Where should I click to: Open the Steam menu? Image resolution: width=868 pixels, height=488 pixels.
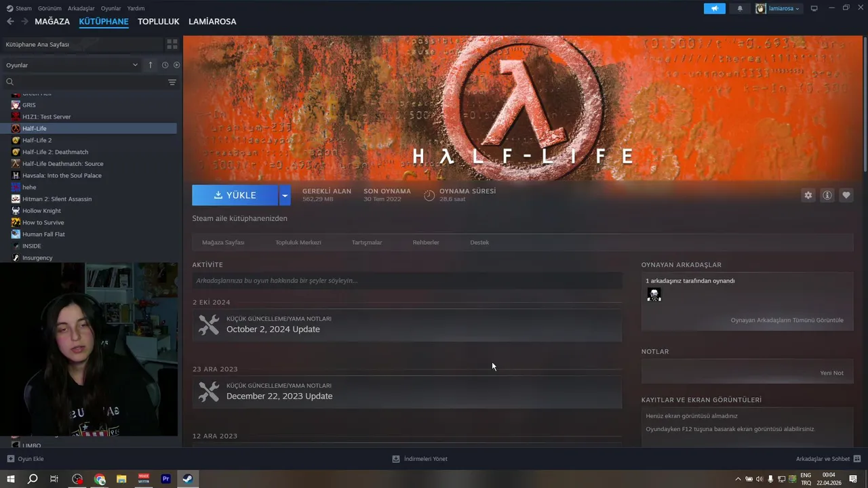pyautogui.click(x=19, y=8)
